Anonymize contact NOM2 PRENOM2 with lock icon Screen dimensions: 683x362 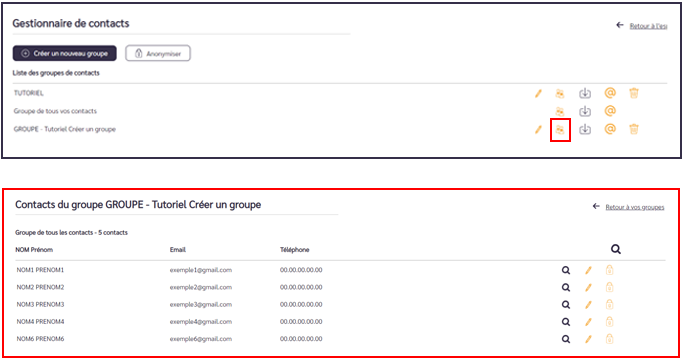pyautogui.click(x=609, y=287)
